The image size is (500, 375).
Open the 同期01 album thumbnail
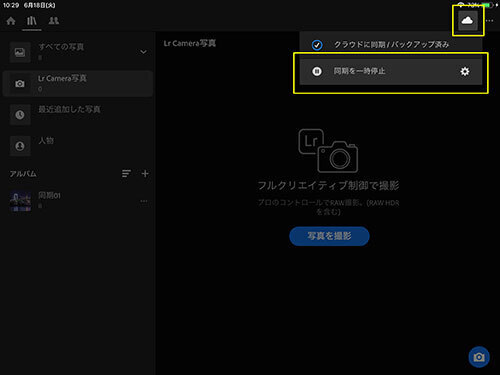[x=21, y=201]
